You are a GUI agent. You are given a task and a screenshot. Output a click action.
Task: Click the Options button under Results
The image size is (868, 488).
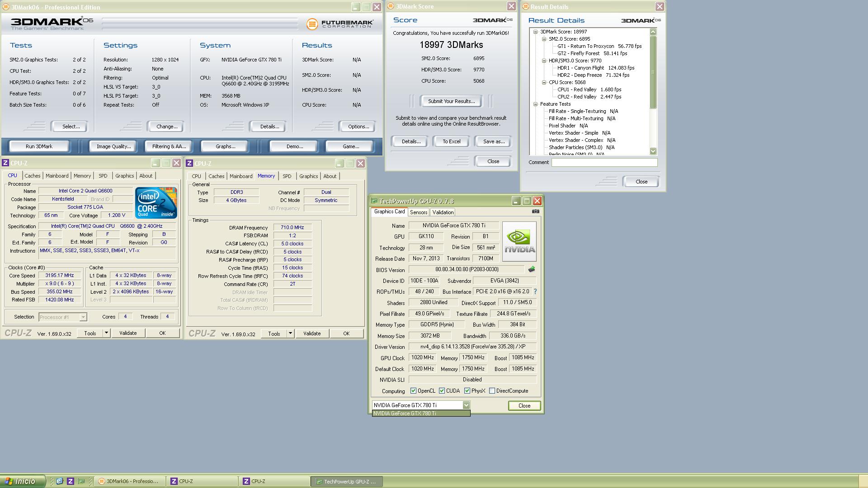359,127
